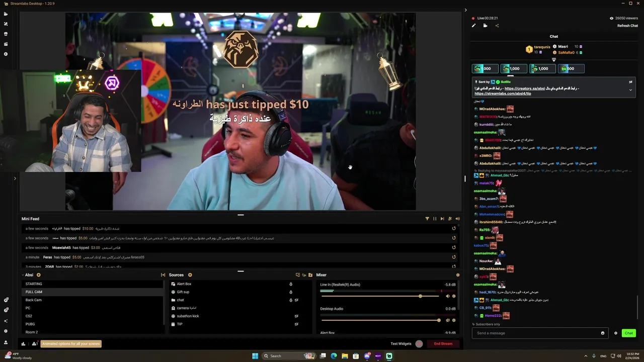
Task: Open the notifications warning icon
Action: (34, 344)
